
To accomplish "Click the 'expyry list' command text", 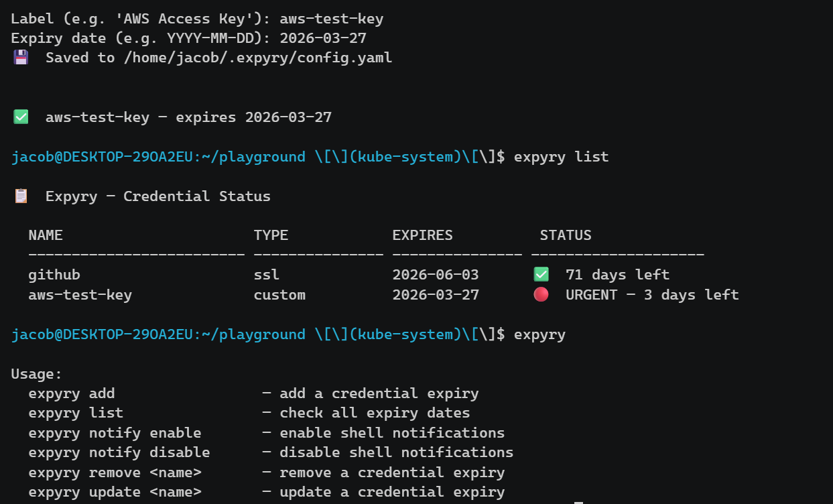I will (562, 157).
